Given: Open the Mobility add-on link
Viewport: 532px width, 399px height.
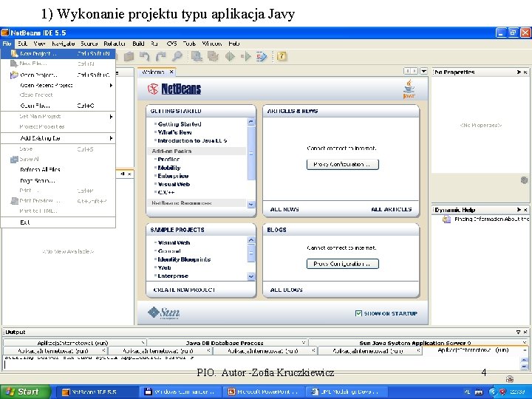Looking at the screenshot, I should pos(169,168).
